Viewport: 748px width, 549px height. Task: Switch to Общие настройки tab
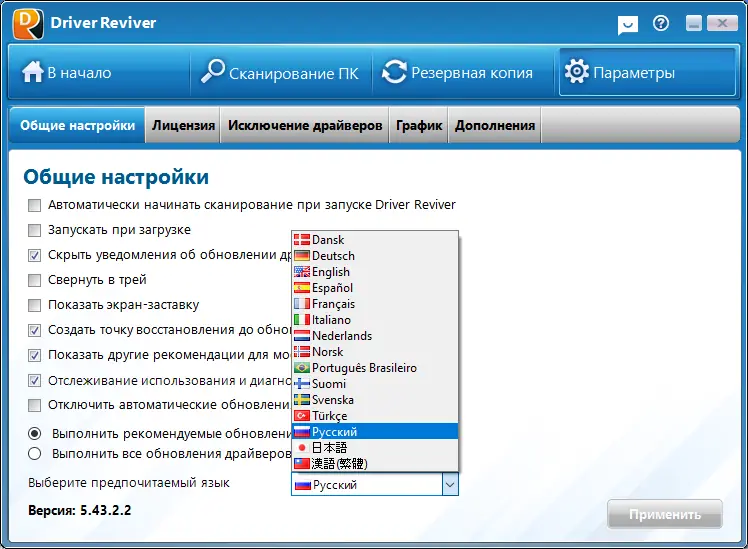pos(77,125)
